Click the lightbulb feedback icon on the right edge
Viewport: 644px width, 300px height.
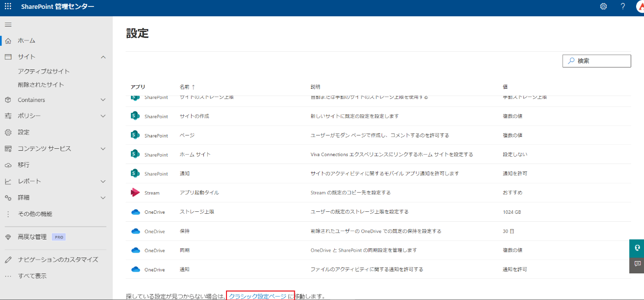637,248
